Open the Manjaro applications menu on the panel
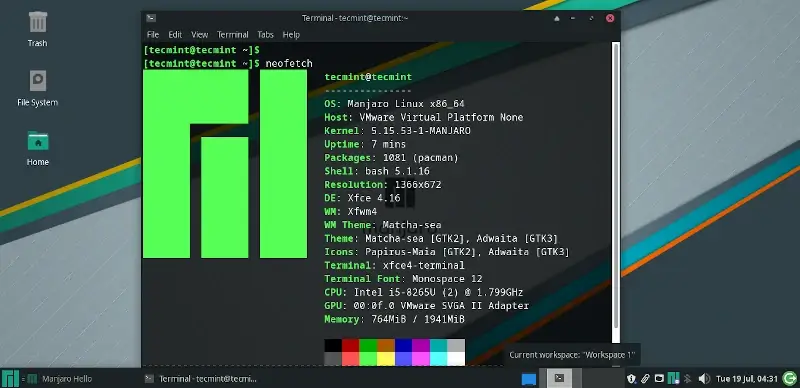The width and height of the screenshot is (800, 388). 10,378
